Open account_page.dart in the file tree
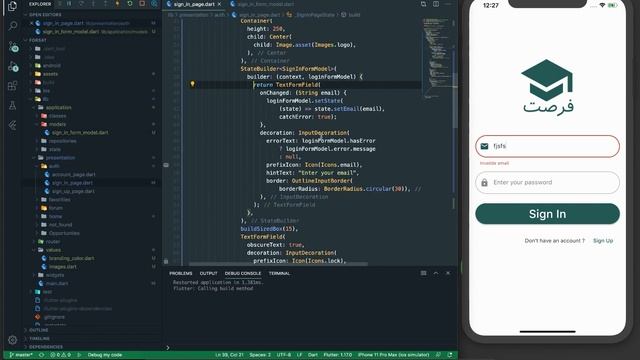Viewport: 640px width, 360px height. (x=73, y=174)
